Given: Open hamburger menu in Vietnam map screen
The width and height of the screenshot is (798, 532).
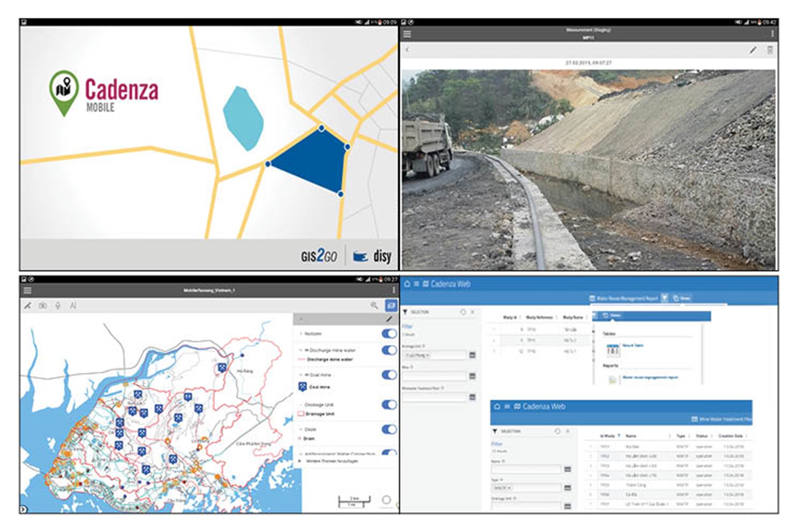Looking at the screenshot, I should (x=28, y=291).
